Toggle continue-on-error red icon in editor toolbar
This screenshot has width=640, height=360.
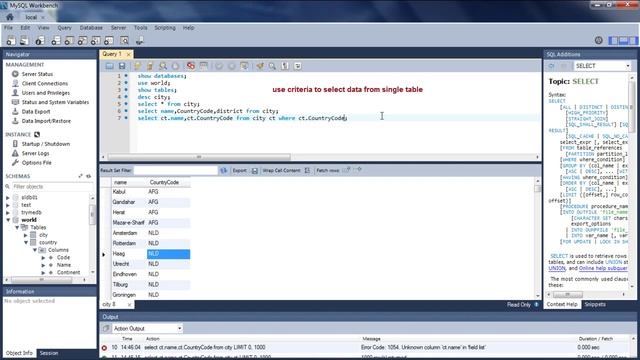pyautogui.click(x=191, y=66)
